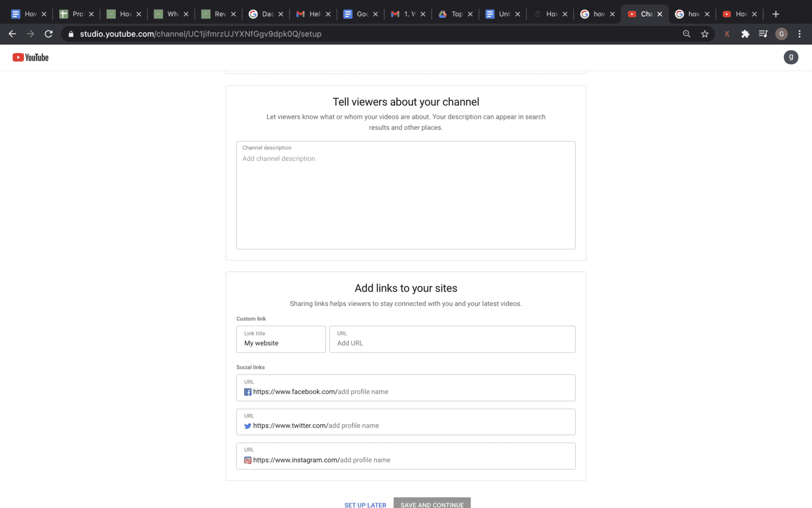This screenshot has height=508, width=812.
Task: Click the Instagram icon in social links
Action: (x=248, y=460)
